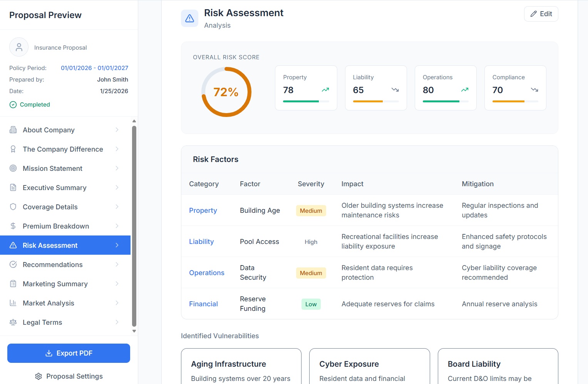Click the Operations score card
Viewport: 588px width, 384px height.
point(446,88)
